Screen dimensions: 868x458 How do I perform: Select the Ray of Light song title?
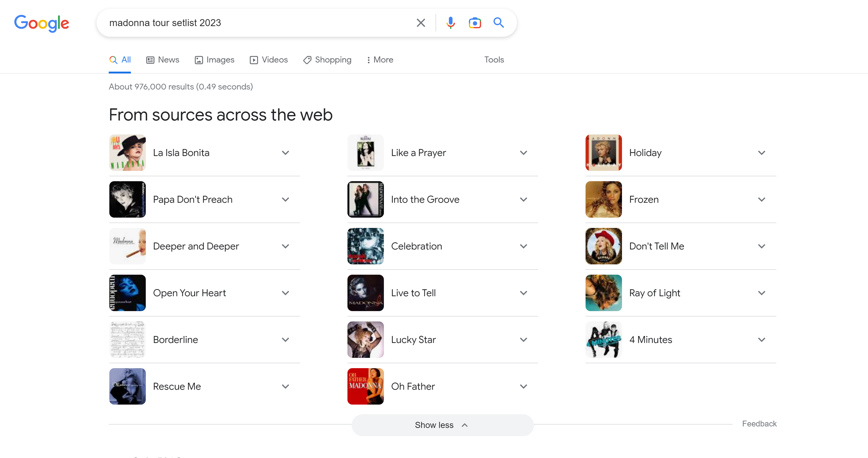click(x=655, y=294)
